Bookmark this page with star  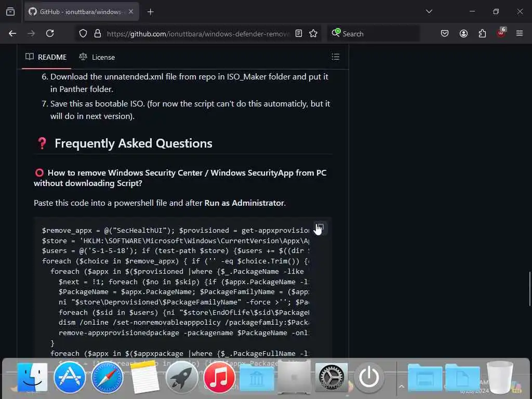(313, 34)
